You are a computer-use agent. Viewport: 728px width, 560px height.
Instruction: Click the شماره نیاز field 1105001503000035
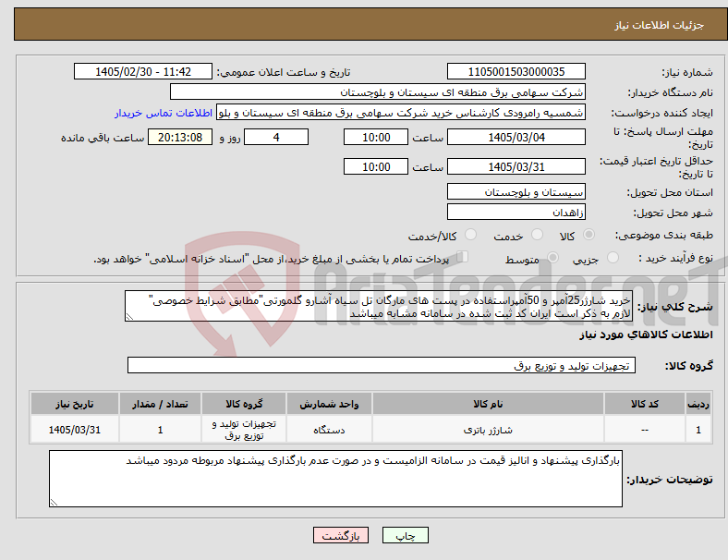tap(516, 71)
